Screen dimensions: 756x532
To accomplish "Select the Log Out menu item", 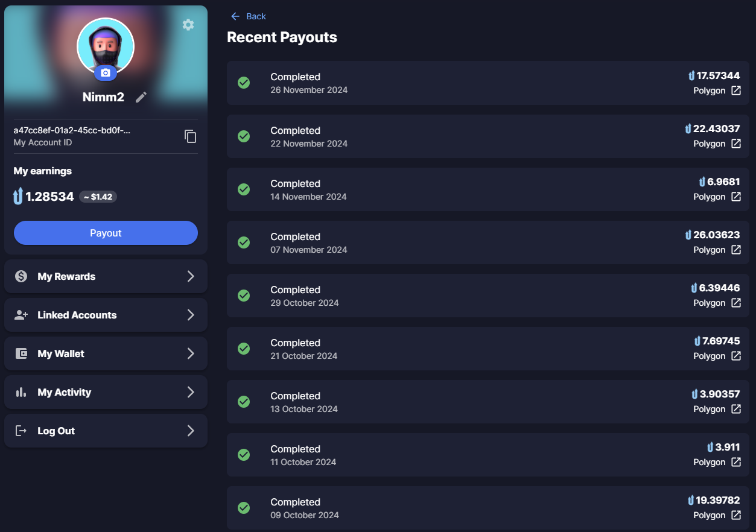I will pyautogui.click(x=106, y=431).
